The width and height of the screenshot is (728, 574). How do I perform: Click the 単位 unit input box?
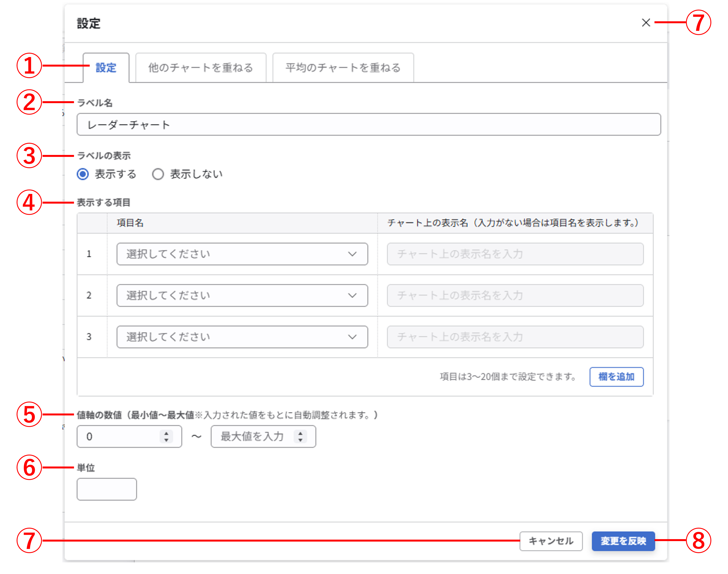pos(106,489)
